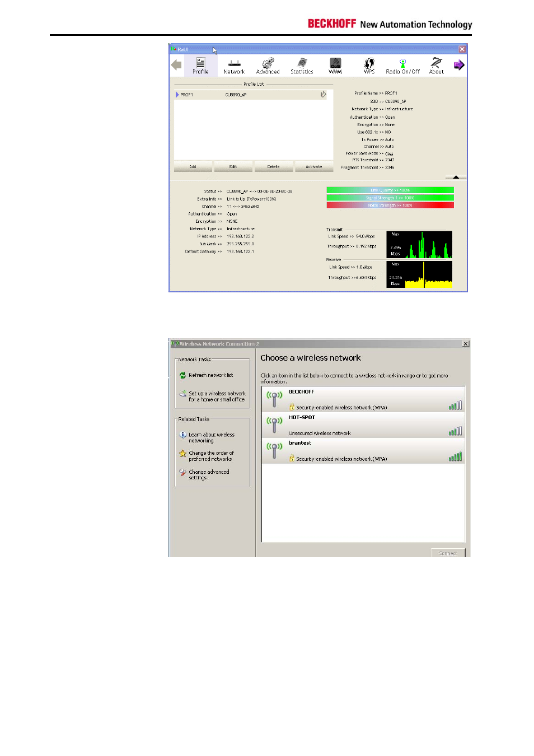Open the About page in RaUI
Screen dimensions: 534x756
(x=437, y=66)
